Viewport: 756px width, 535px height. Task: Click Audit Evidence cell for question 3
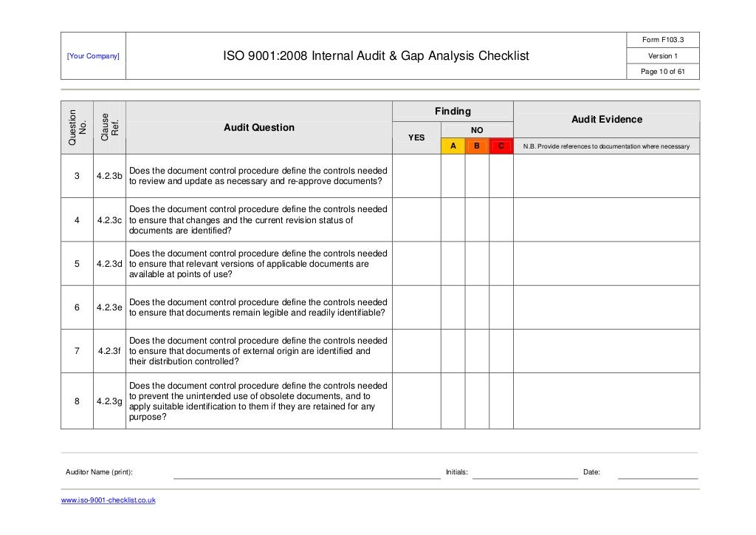pos(607,176)
